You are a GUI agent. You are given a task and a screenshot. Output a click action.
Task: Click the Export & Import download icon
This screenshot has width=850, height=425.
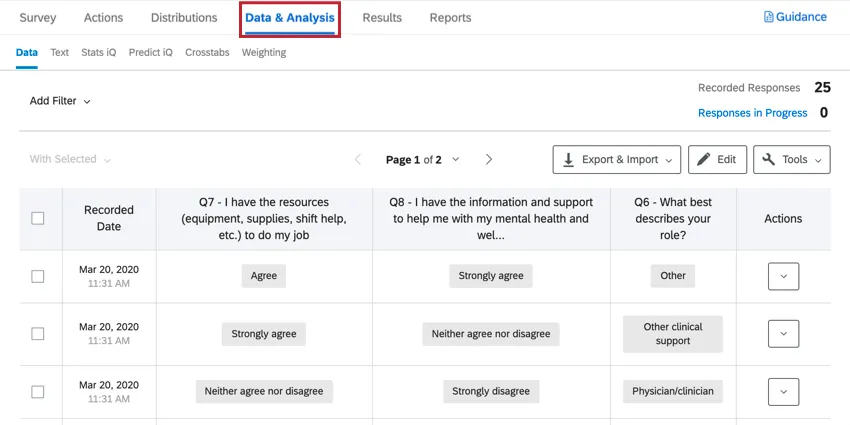(x=568, y=159)
